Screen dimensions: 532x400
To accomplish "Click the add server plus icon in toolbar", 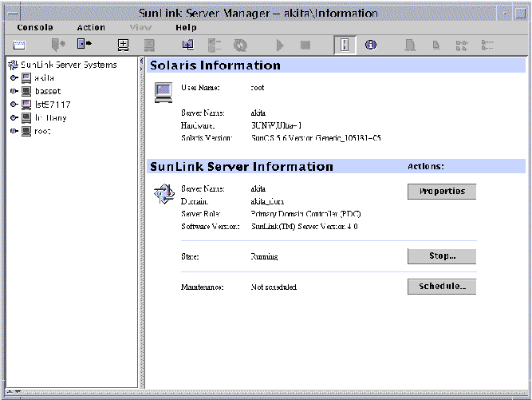I will tap(123, 45).
